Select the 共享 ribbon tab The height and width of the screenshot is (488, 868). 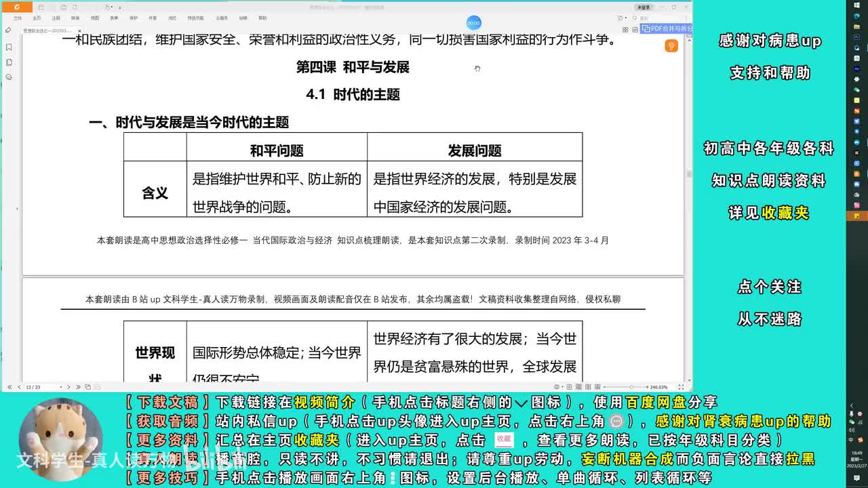coord(153,18)
